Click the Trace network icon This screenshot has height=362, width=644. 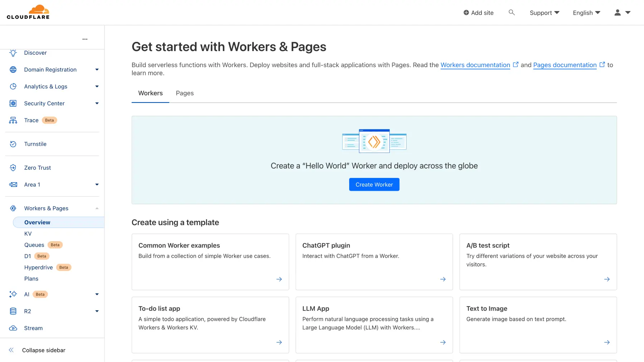pos(13,120)
